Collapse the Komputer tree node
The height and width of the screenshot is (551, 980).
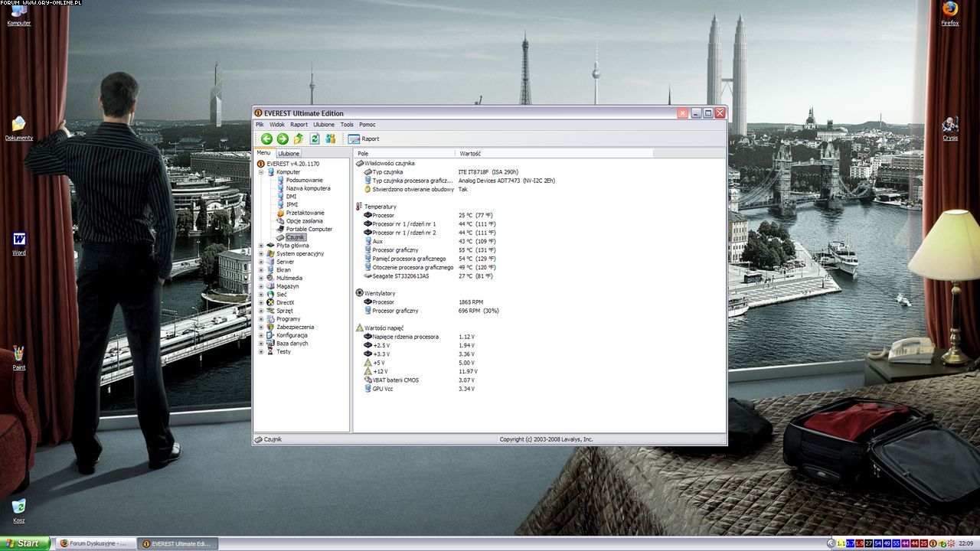pyautogui.click(x=261, y=172)
